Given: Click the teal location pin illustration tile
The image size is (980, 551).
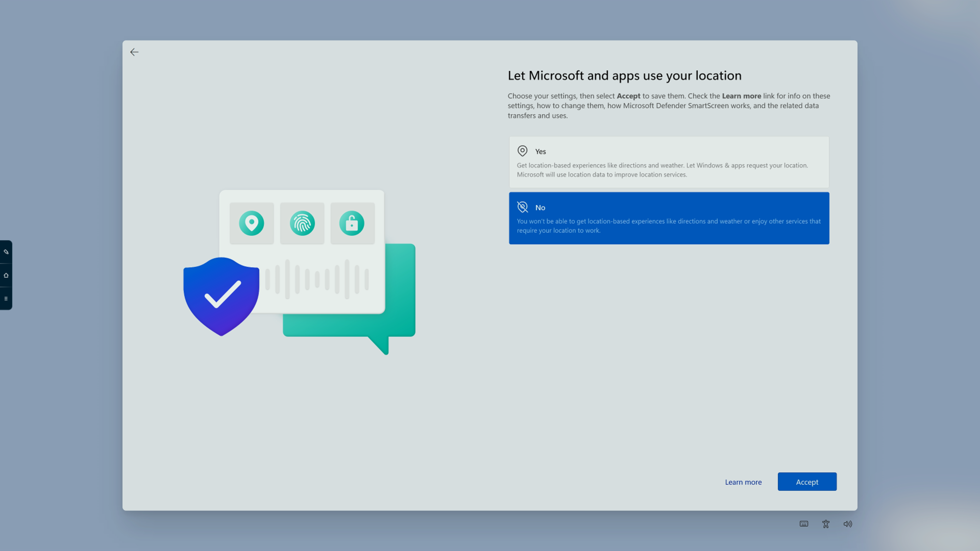Looking at the screenshot, I should tap(251, 223).
